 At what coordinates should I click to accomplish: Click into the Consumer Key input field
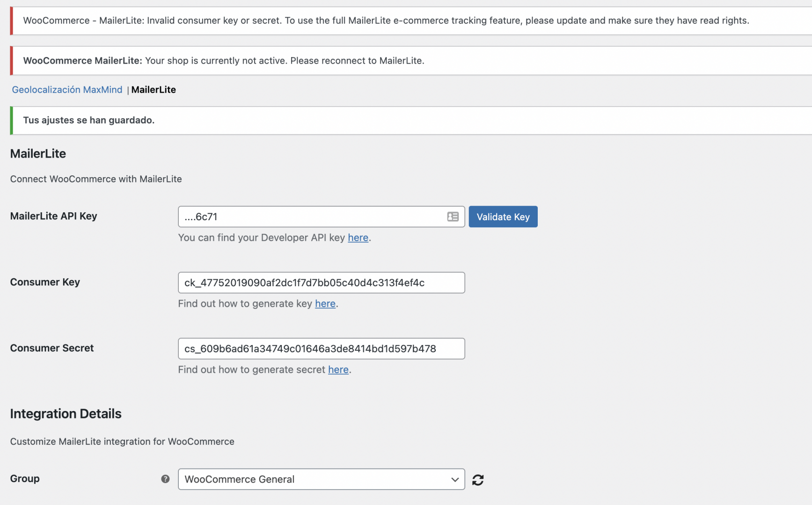coord(322,282)
